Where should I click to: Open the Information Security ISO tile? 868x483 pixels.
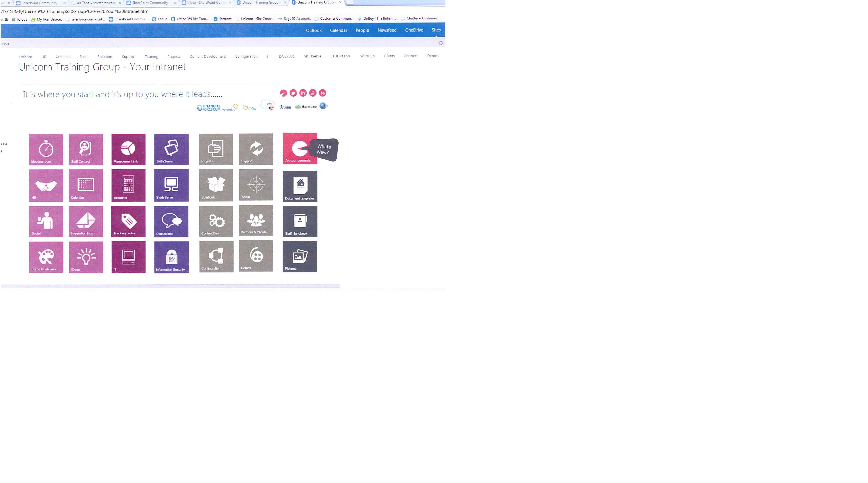point(171,257)
